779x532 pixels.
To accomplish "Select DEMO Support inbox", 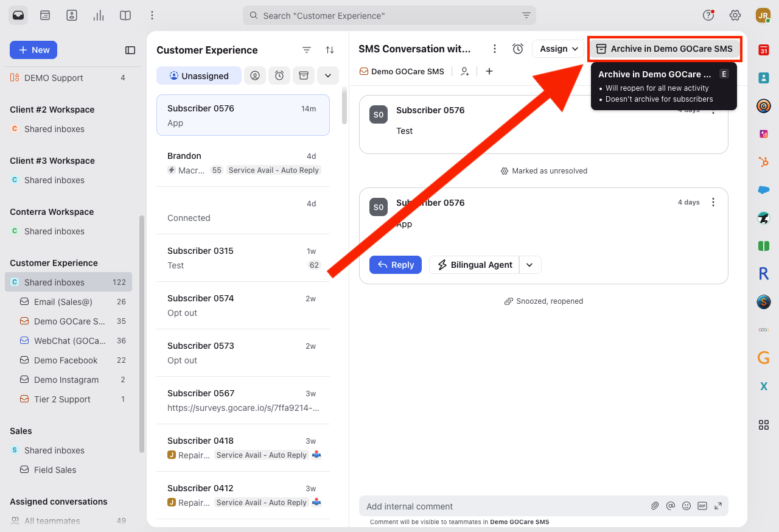I will 68,78.
